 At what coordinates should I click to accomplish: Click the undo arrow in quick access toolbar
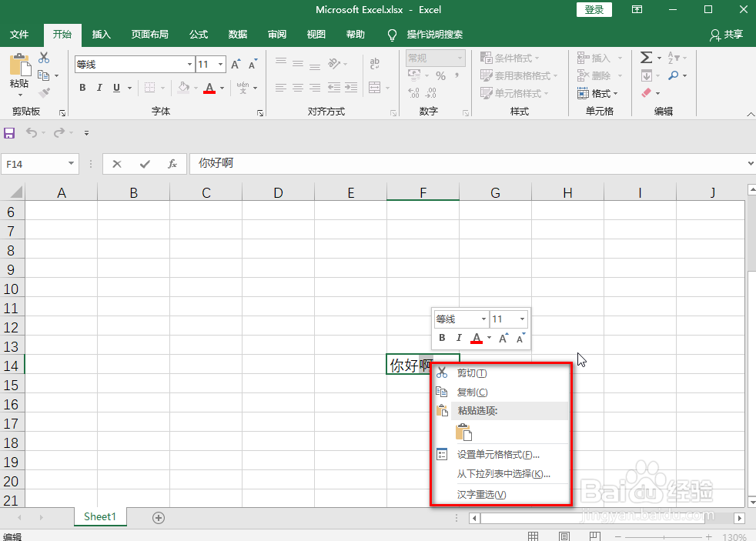tap(32, 132)
